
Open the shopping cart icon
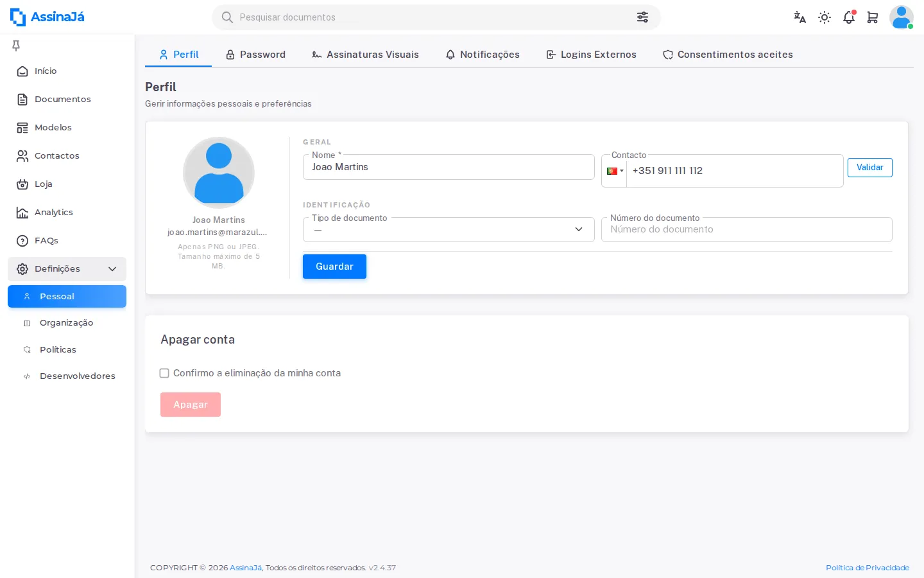pos(873,17)
